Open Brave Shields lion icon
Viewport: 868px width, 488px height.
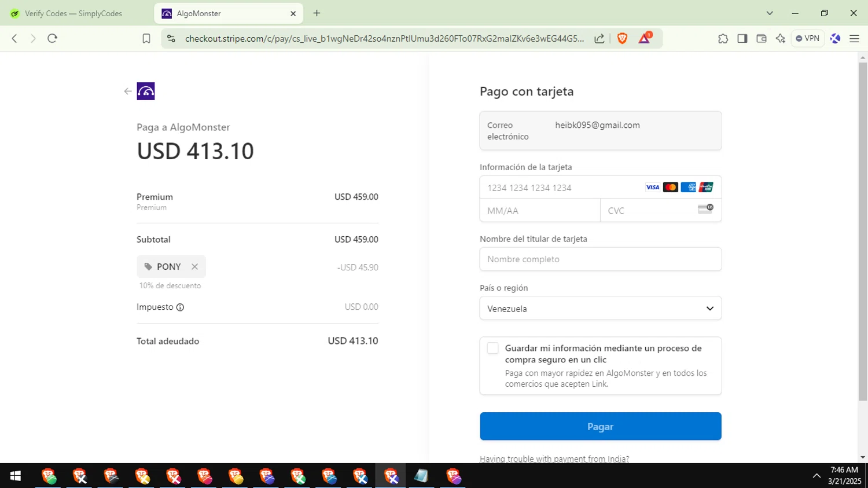(623, 38)
